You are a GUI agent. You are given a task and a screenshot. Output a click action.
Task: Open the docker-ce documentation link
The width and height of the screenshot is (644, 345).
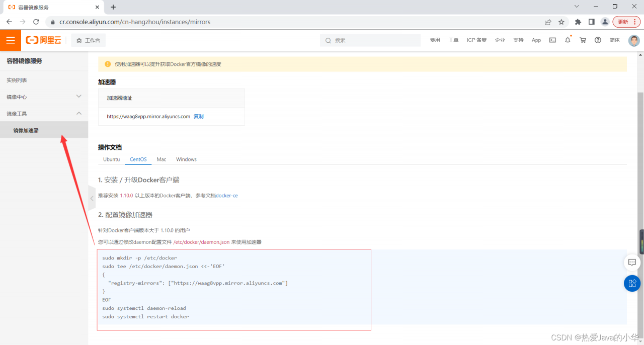point(227,196)
